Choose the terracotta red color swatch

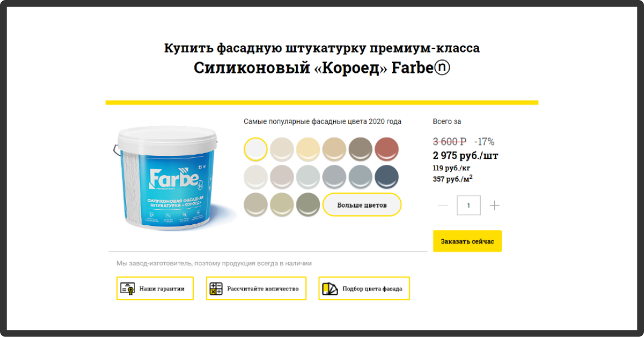coord(386,149)
